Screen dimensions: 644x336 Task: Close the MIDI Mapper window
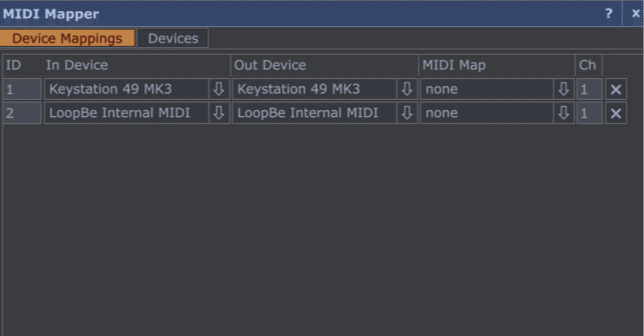click(635, 14)
